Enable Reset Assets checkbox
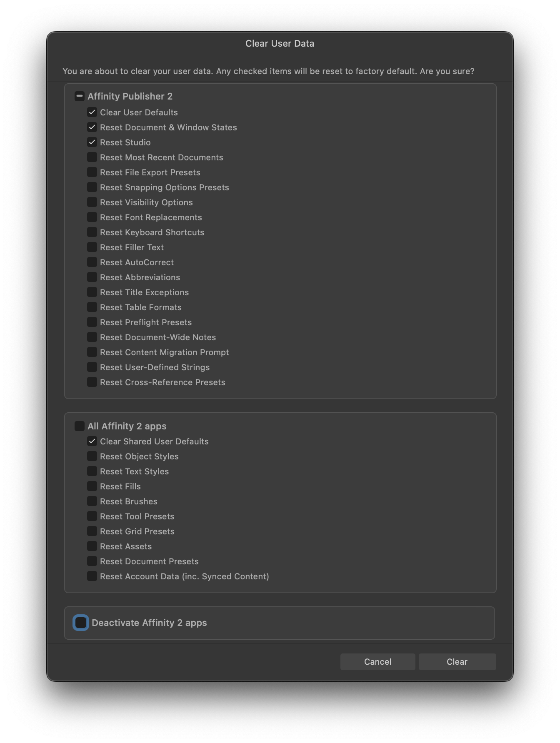Image resolution: width=560 pixels, height=743 pixels. click(92, 546)
